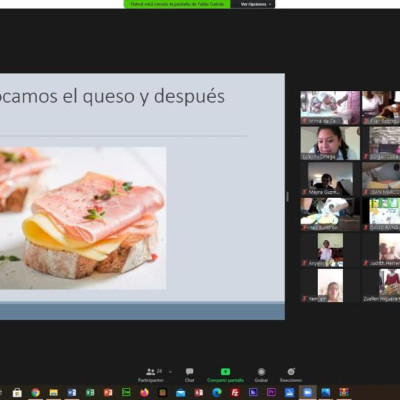Switch to the Zoom taskbar icon
Image resolution: width=400 pixels, height=400 pixels.
[307, 393]
